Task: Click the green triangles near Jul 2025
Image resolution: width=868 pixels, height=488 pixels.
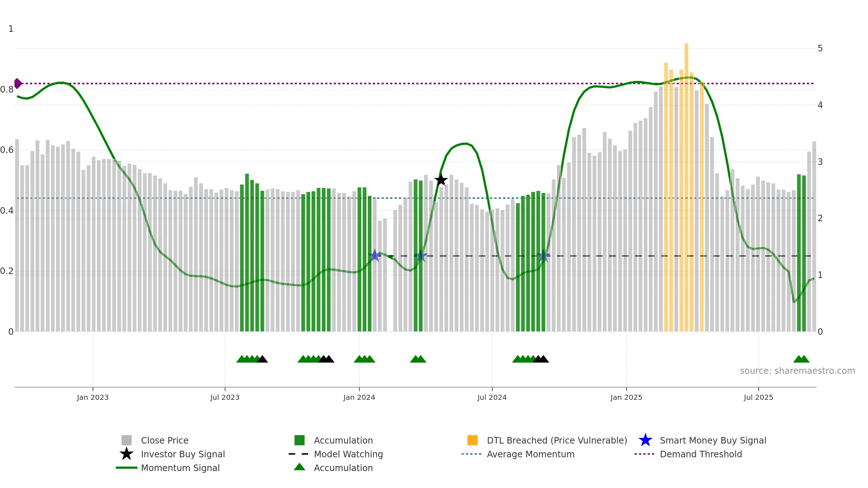Action: click(x=801, y=359)
